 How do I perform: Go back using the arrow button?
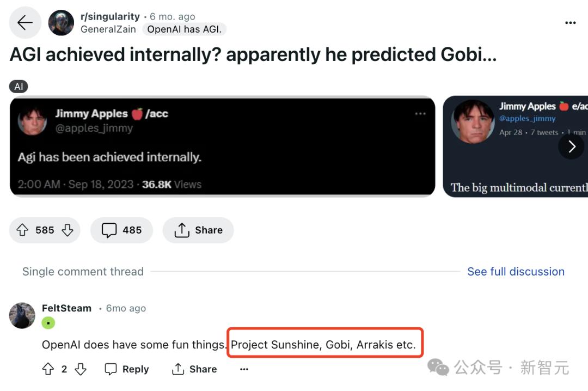(x=24, y=22)
